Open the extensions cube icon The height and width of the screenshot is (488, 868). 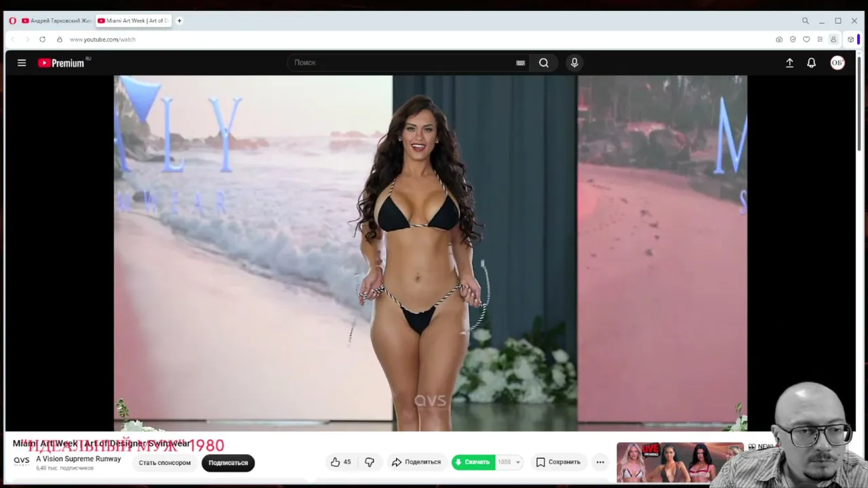pyautogui.click(x=851, y=39)
